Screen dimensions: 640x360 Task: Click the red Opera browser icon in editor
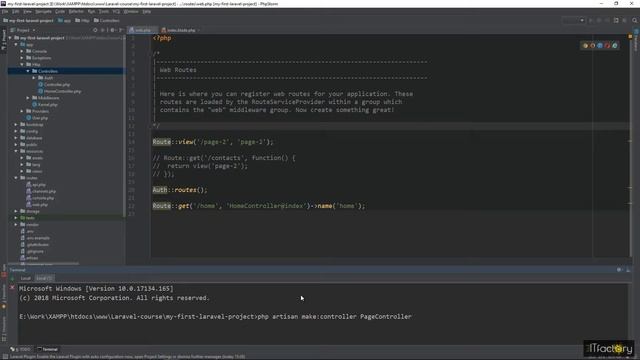[x=607, y=46]
